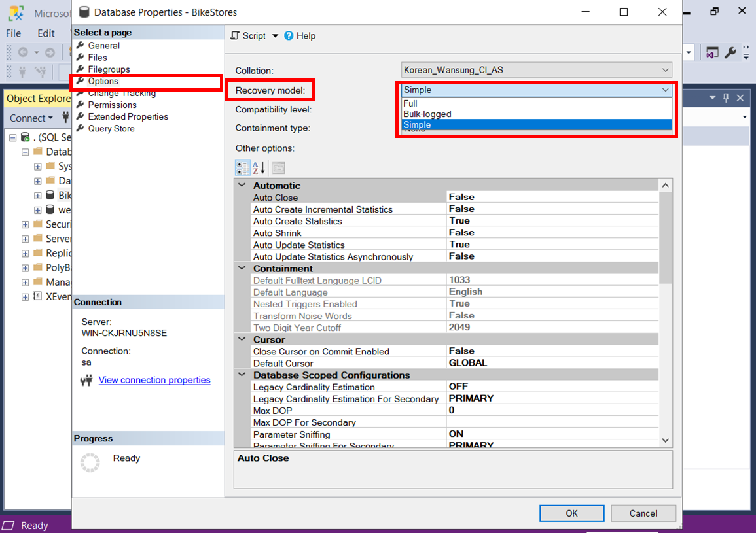The image size is (756, 533).
Task: Click the OK button
Action: [x=571, y=513]
